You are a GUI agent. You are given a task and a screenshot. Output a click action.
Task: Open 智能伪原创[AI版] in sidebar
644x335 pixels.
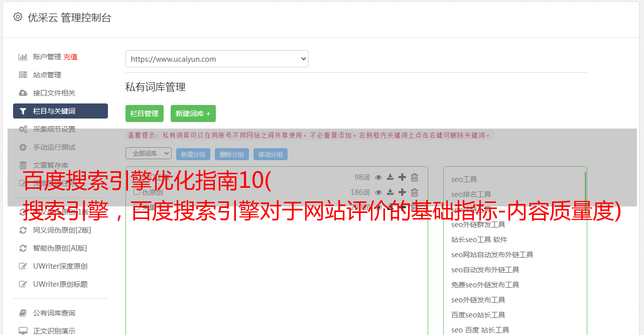point(60,248)
